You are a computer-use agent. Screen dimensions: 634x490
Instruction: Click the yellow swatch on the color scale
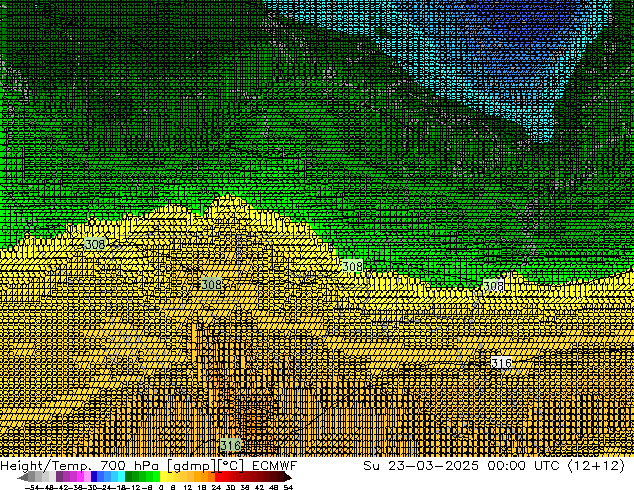(164, 477)
